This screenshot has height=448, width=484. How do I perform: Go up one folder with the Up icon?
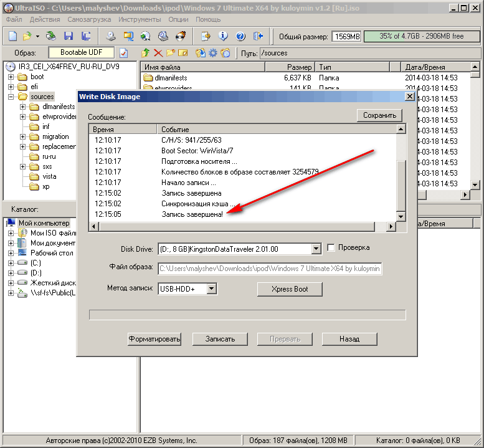pos(145,53)
